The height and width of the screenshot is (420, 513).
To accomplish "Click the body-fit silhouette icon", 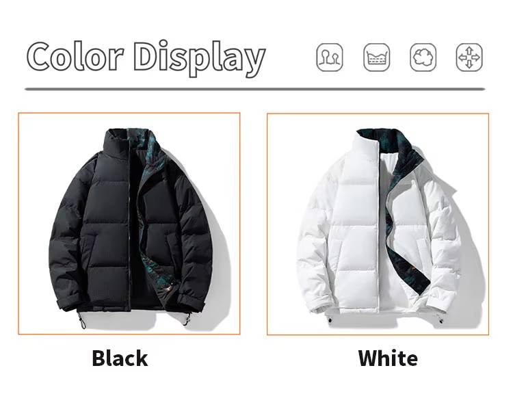I will point(330,57).
